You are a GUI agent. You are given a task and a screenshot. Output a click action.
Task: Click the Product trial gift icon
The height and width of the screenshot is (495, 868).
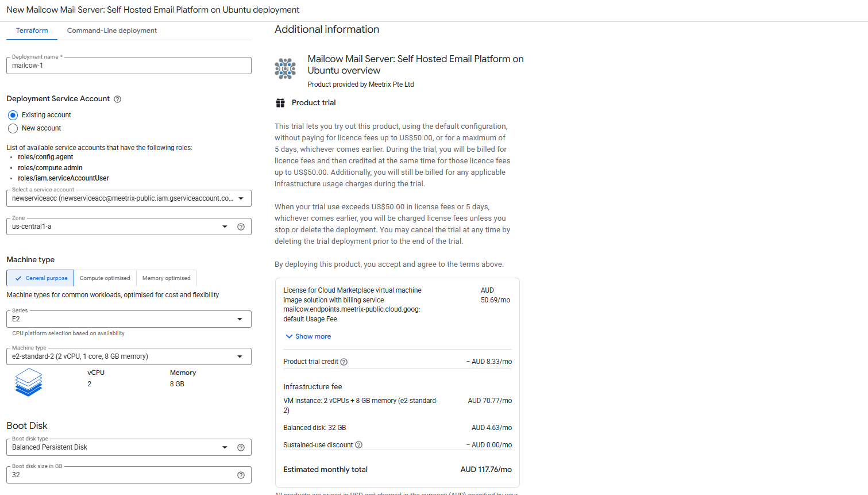click(280, 103)
